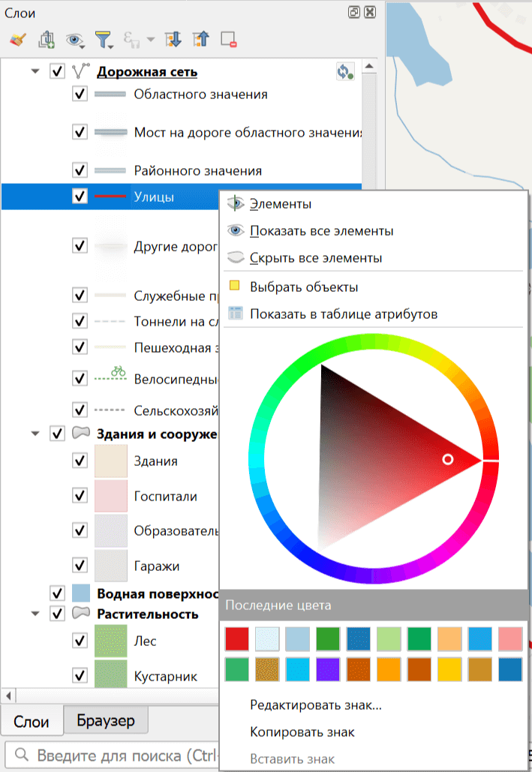Click the collapse all layers icon
This screenshot has width=532, height=772.
[x=201, y=39]
